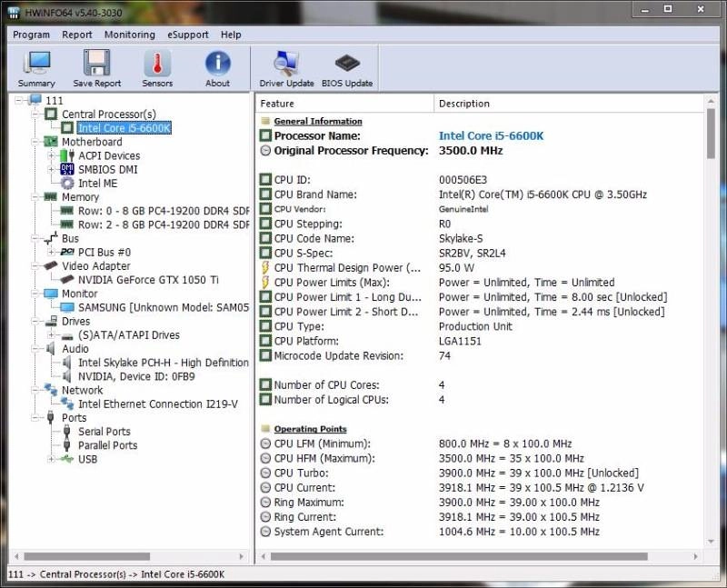Launch Driver Update from the toolbar

[x=286, y=69]
